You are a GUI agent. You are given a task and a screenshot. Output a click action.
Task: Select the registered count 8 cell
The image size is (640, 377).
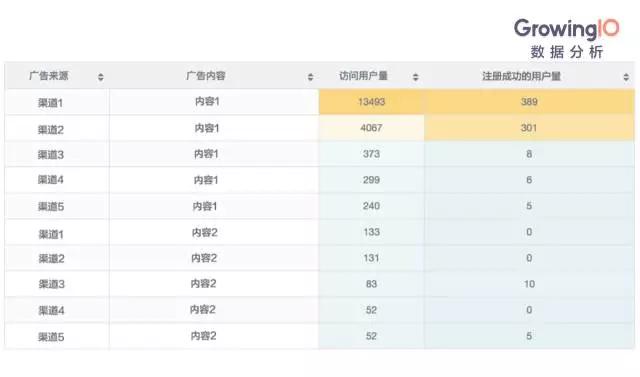529,154
